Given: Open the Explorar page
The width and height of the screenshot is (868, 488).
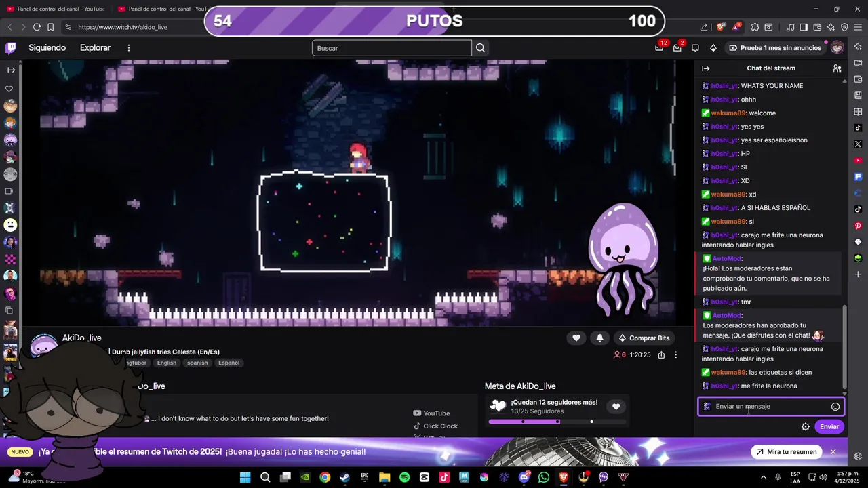Looking at the screenshot, I should pyautogui.click(x=95, y=48).
